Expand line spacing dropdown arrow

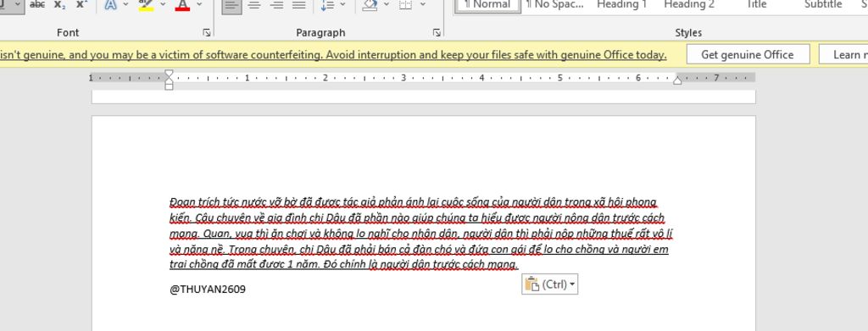(x=342, y=4)
